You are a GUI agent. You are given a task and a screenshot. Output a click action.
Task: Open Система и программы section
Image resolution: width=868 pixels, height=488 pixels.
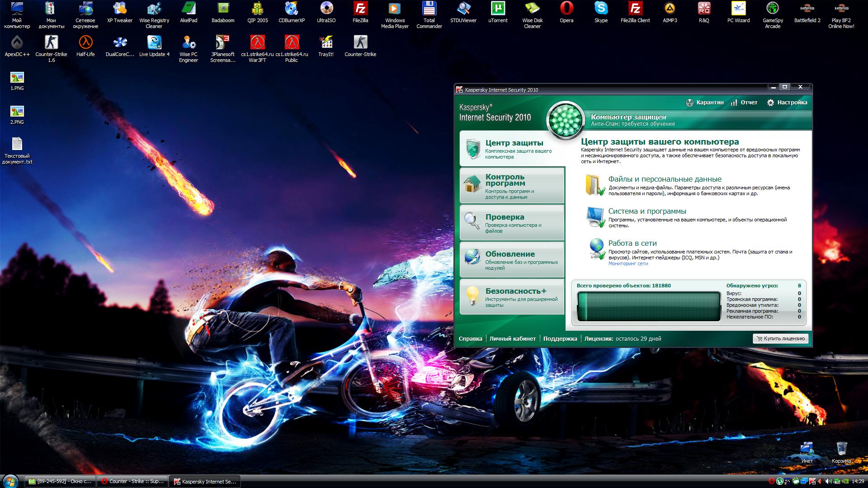647,211
